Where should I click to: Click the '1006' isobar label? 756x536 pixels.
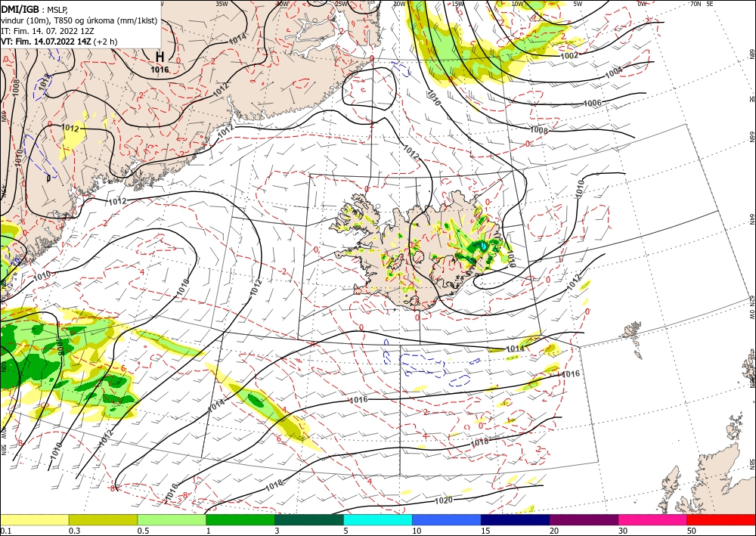592,103
